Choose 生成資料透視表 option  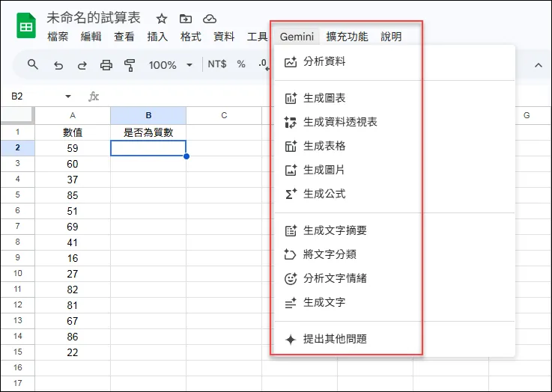point(394,122)
